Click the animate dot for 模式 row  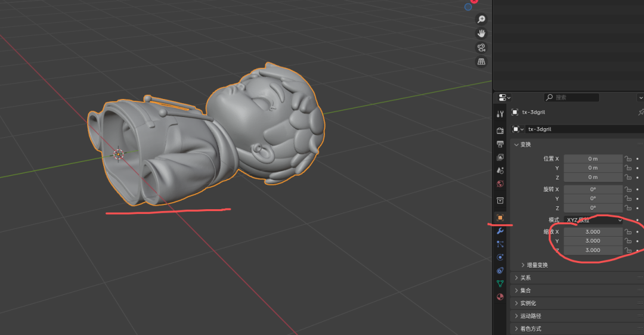coord(637,220)
